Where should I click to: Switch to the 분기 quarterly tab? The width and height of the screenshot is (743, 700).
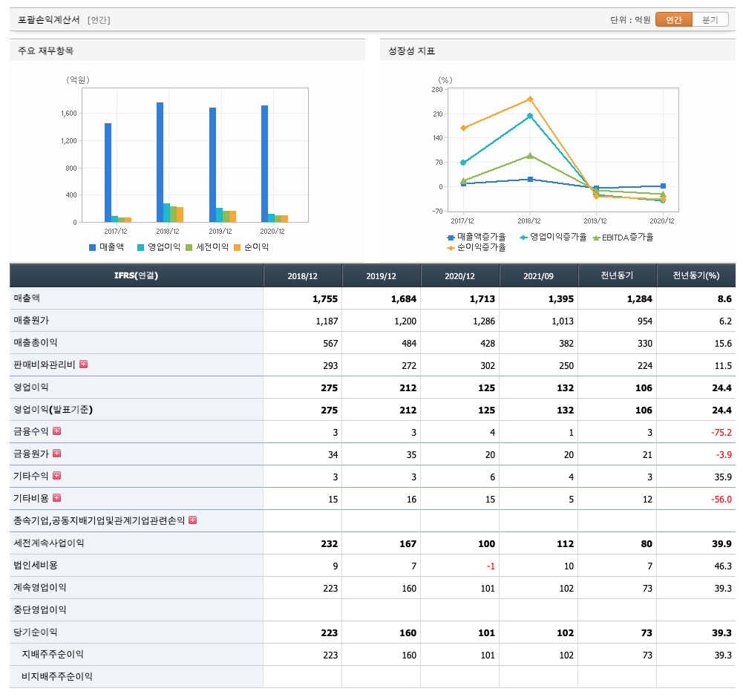tap(710, 19)
